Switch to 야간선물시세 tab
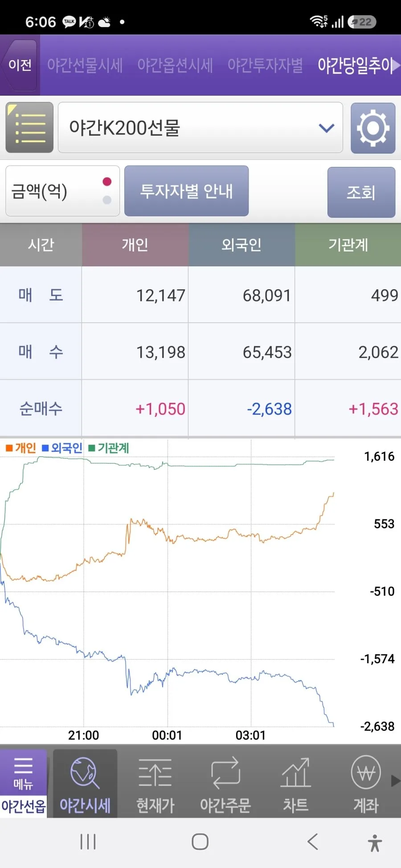Screen dimensions: 401x868 click(x=85, y=65)
